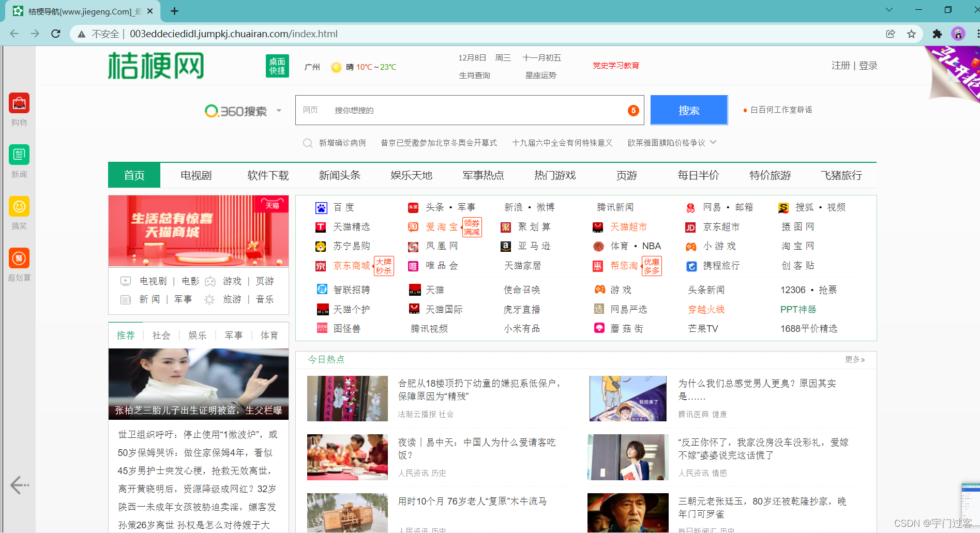Open the 三朝元老张廷玉 article thumbnail
Image resolution: width=980 pixels, height=533 pixels.
[x=628, y=512]
